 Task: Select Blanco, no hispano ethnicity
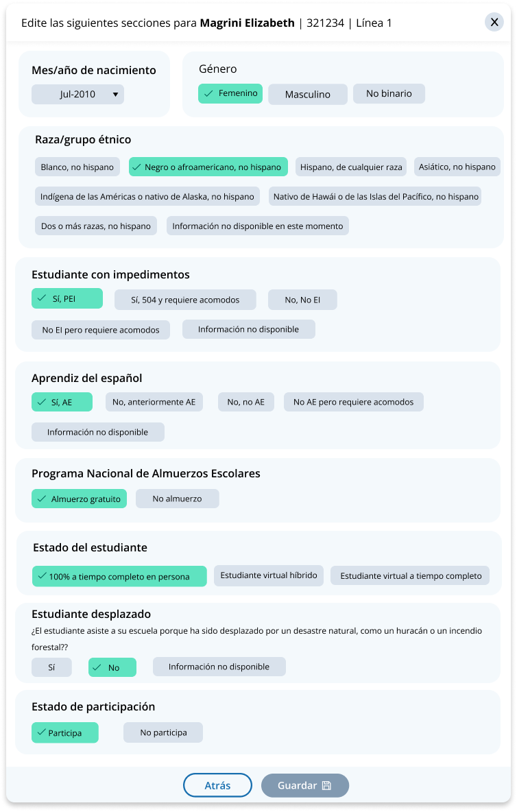tap(79, 167)
